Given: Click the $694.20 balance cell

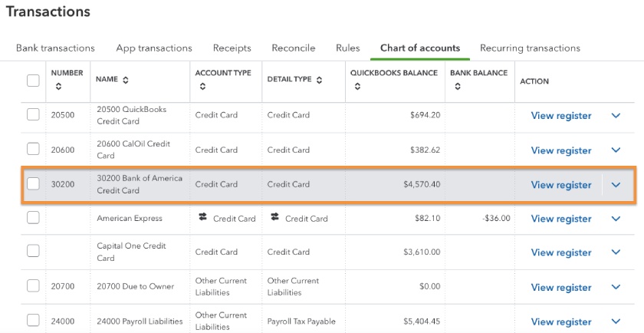Looking at the screenshot, I should point(425,115).
